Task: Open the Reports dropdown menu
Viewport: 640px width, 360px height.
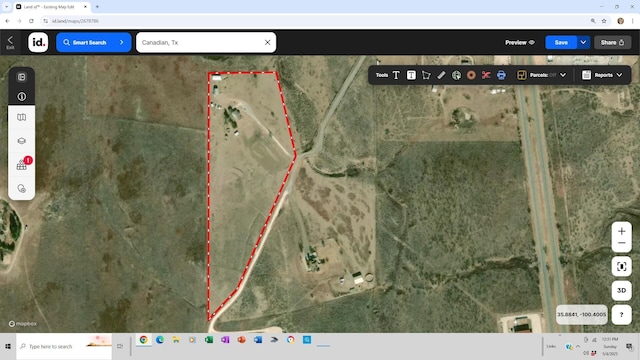Action: (602, 75)
